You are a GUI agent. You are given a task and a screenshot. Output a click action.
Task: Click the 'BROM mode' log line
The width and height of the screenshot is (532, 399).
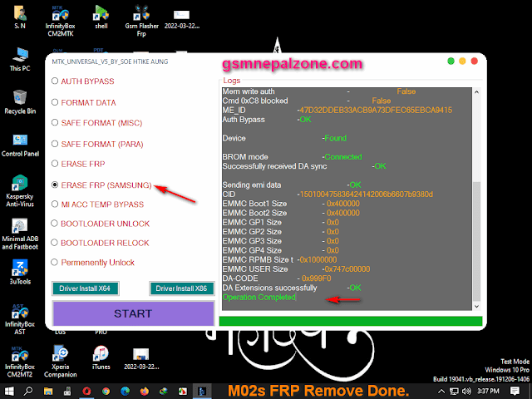coord(292,157)
